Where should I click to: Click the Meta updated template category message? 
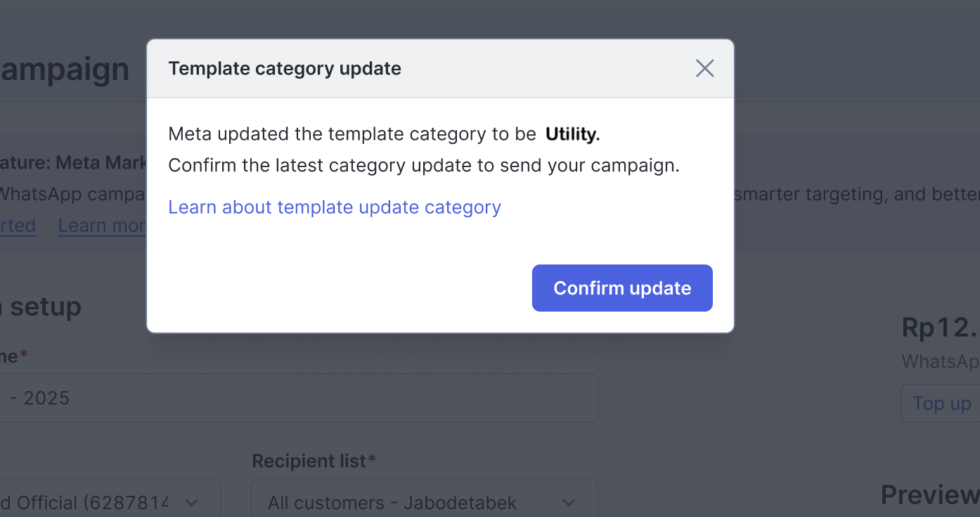(x=352, y=134)
